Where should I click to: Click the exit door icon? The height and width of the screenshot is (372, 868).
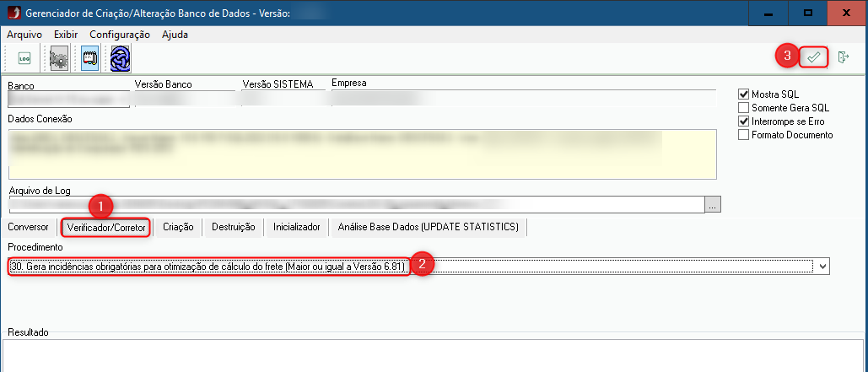pyautogui.click(x=844, y=57)
